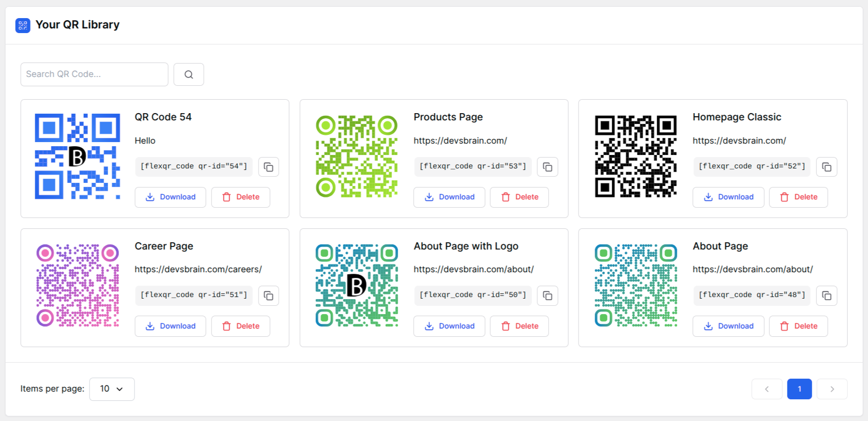Open the qr-id 48 About Page thumbnail
This screenshot has height=421, width=868.
636,285
